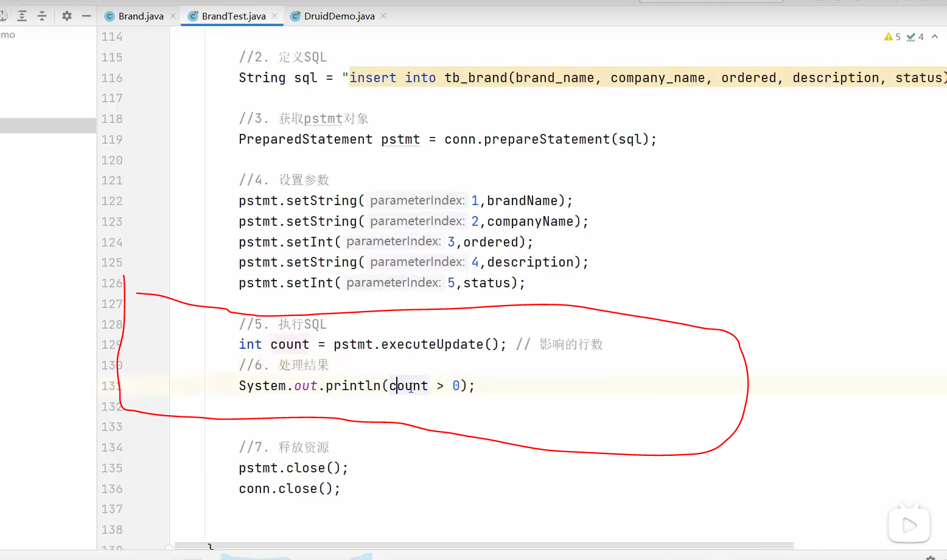Close the Brand.java editor tab

(173, 16)
